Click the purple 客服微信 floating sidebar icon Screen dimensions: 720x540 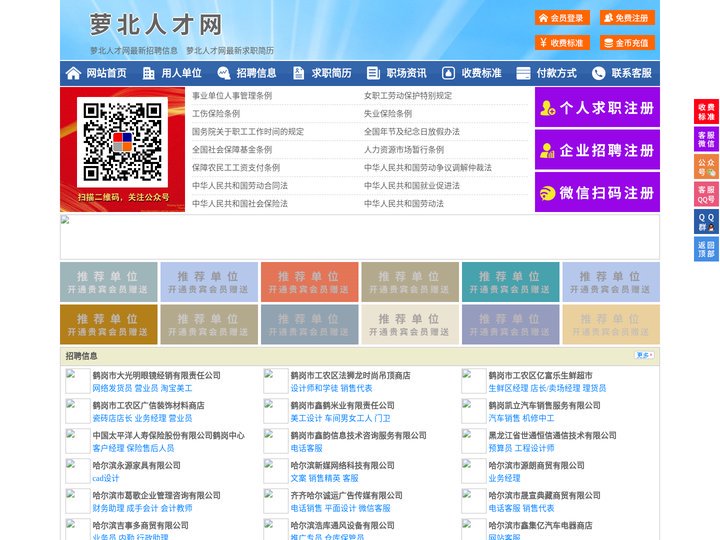coord(706,139)
